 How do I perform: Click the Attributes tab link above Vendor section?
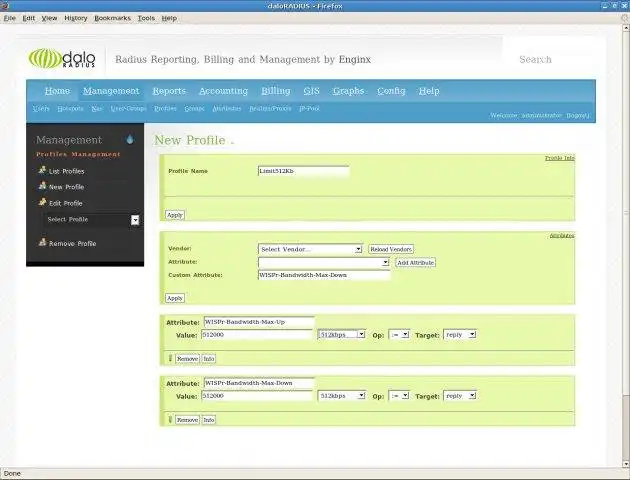[562, 235]
